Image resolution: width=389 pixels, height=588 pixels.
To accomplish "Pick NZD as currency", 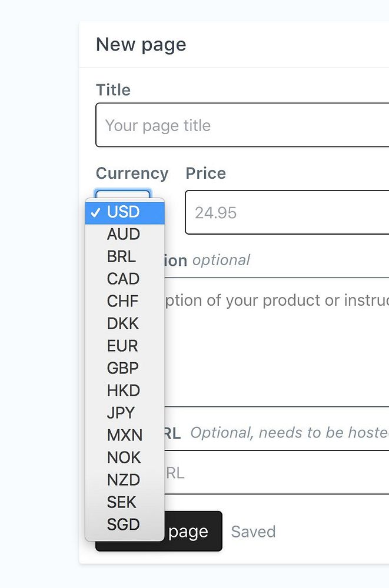I will click(x=124, y=480).
